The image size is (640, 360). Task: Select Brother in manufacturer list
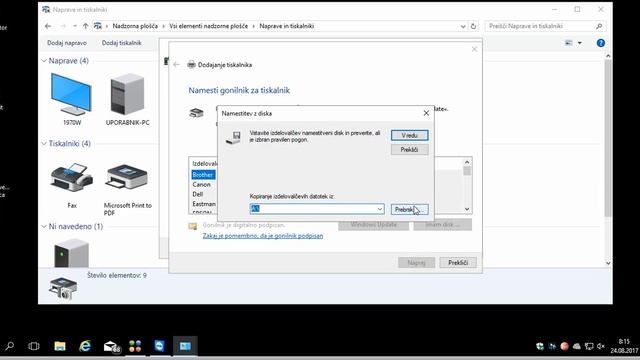(203, 175)
